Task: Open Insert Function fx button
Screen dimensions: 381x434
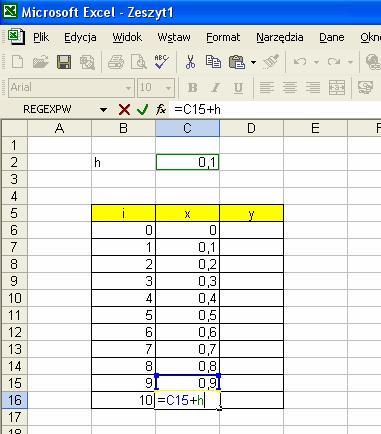Action: [x=161, y=109]
